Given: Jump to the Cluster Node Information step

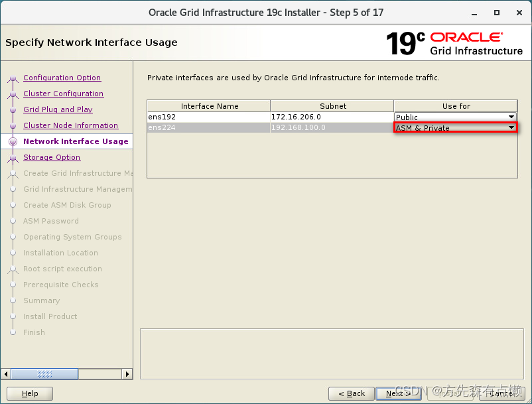Looking at the screenshot, I should point(70,125).
